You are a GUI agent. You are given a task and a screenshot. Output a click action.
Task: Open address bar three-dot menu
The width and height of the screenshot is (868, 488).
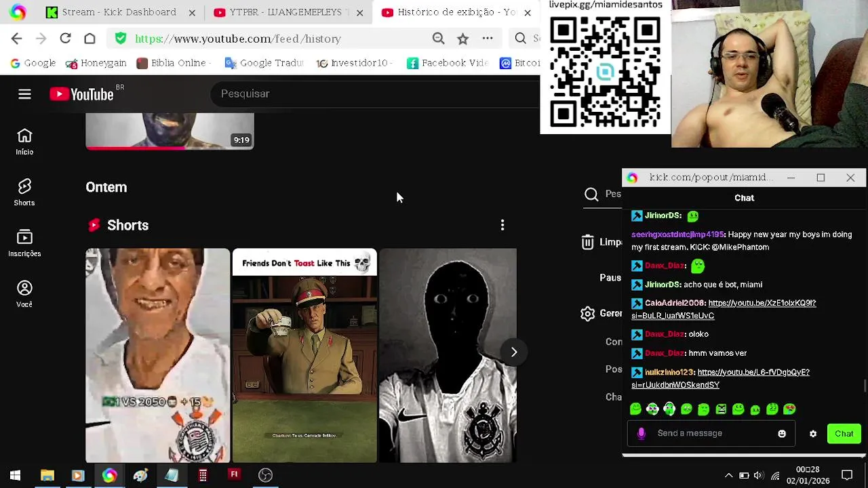488,39
